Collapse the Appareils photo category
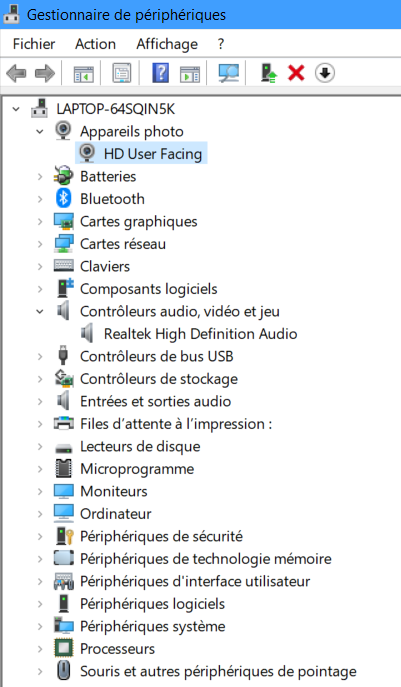Viewport: 401px width, 687px height. pyautogui.click(x=40, y=131)
